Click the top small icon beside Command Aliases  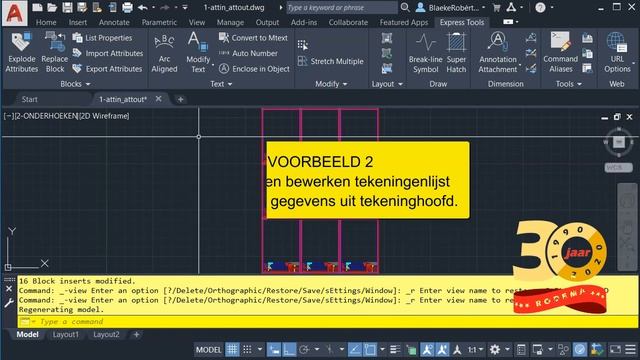coord(587,38)
